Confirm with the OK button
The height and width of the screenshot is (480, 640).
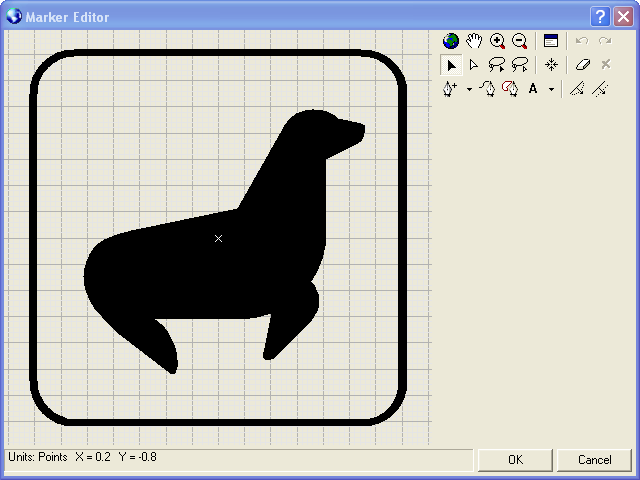515,460
